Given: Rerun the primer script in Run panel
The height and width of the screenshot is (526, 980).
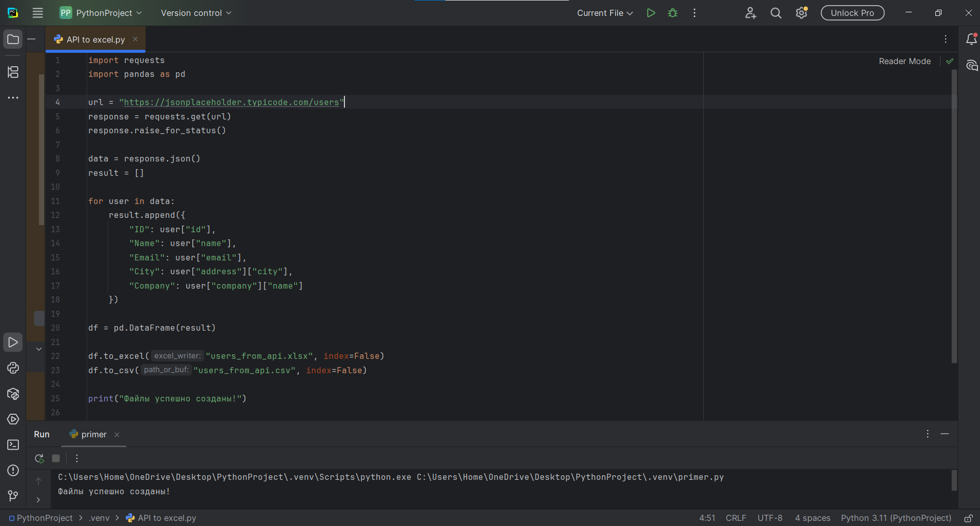Looking at the screenshot, I should click(x=39, y=458).
